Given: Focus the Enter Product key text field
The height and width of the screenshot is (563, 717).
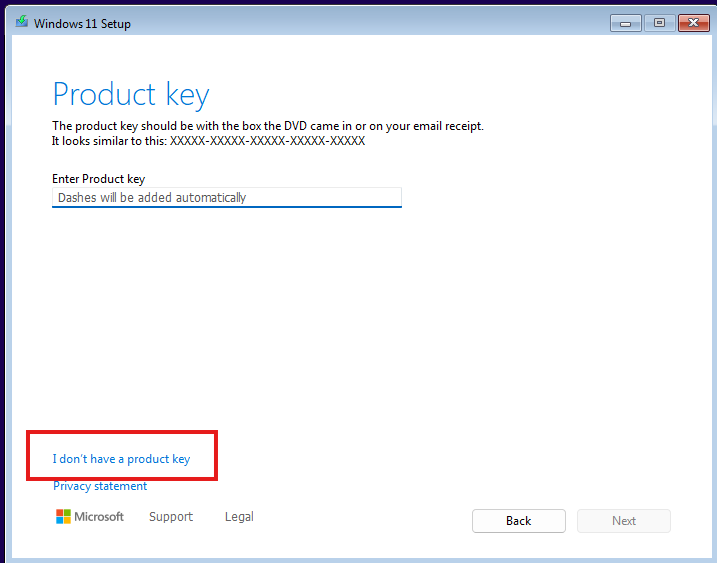Looking at the screenshot, I should coord(226,198).
